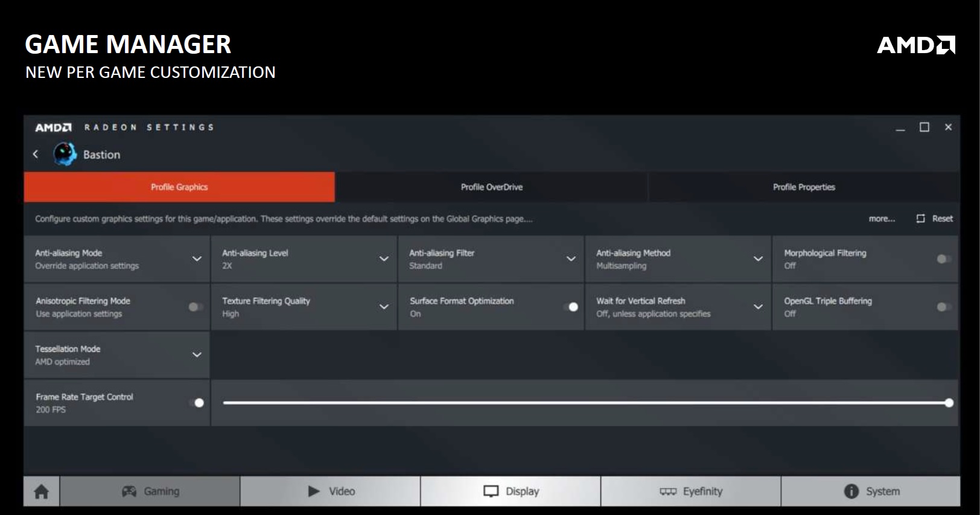Viewport: 980px width, 515px height.
Task: Click the Eyefinity multi-display icon
Action: [x=668, y=491]
